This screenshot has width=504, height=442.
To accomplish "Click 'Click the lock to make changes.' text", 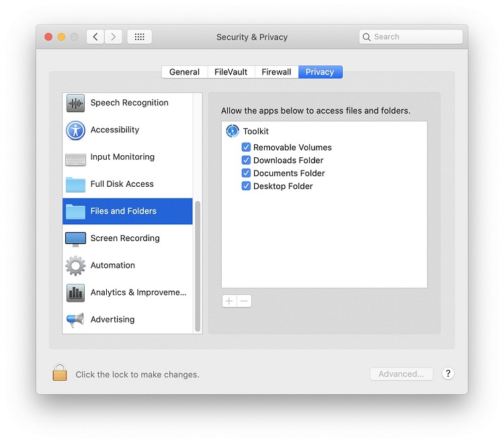I will tap(138, 375).
